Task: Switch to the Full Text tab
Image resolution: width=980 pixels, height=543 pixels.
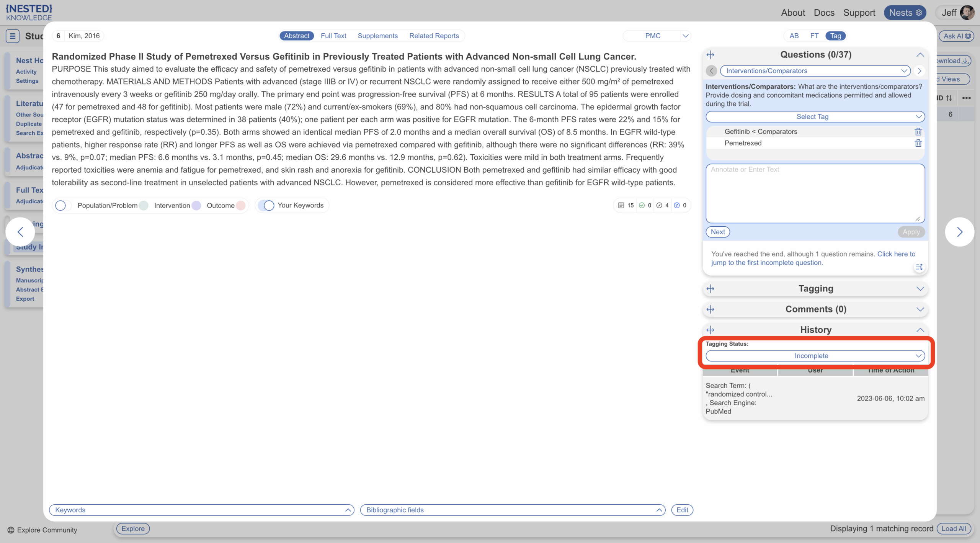Action: [333, 36]
